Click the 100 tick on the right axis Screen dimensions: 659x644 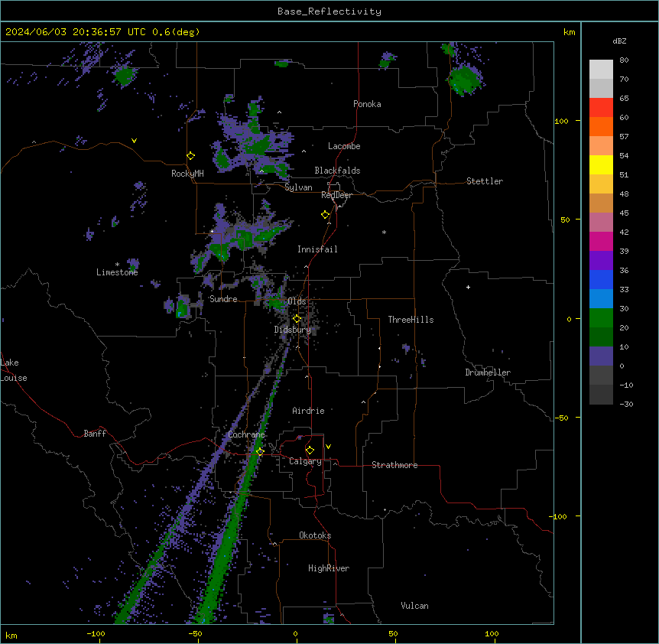(x=561, y=121)
